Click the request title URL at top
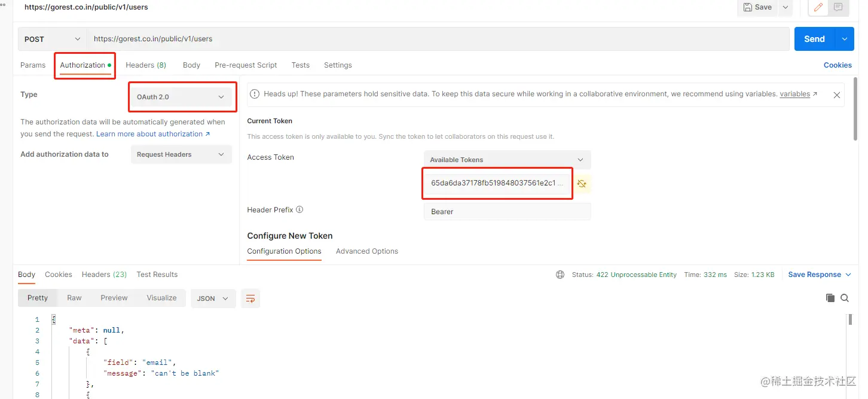868x399 pixels. coord(86,7)
